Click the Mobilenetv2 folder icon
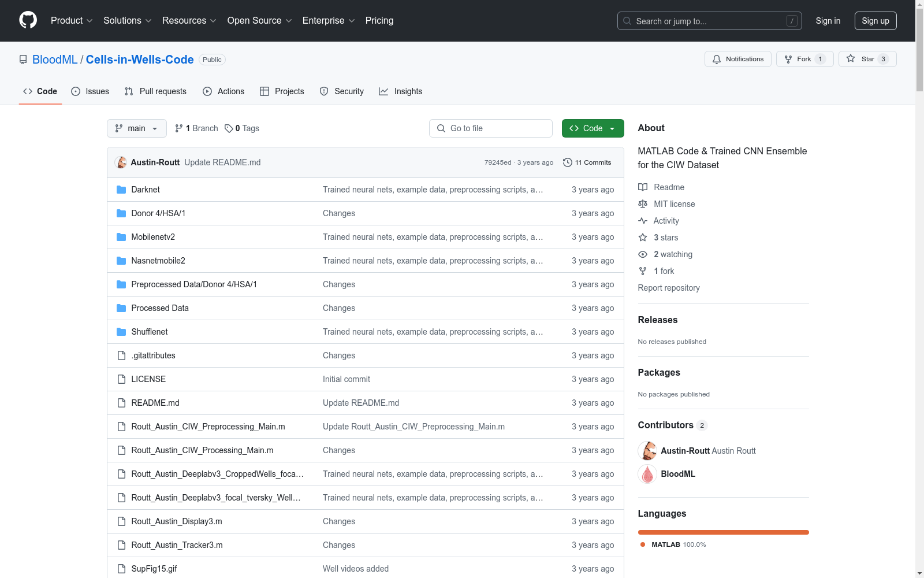This screenshot has width=924, height=578. point(121,237)
